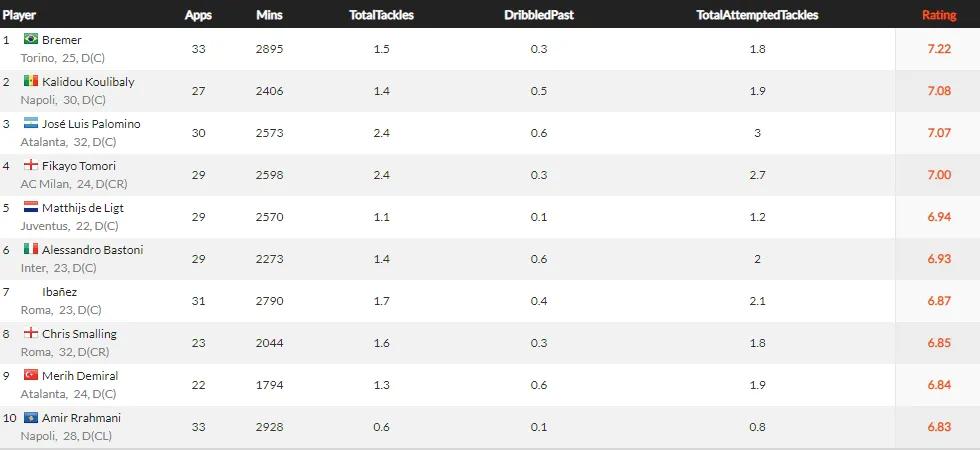Sort players by Apps column header
This screenshot has width=980, height=450.
[198, 15]
